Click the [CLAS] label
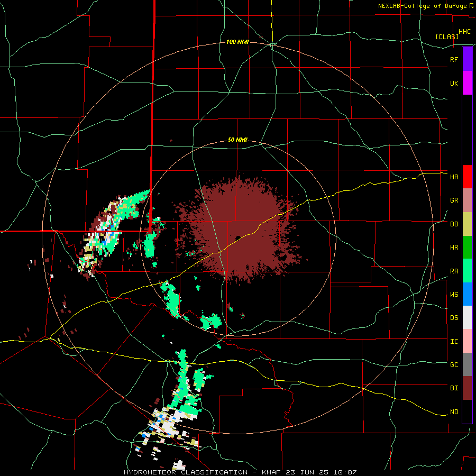The height and width of the screenshot is (476, 476). click(447, 36)
